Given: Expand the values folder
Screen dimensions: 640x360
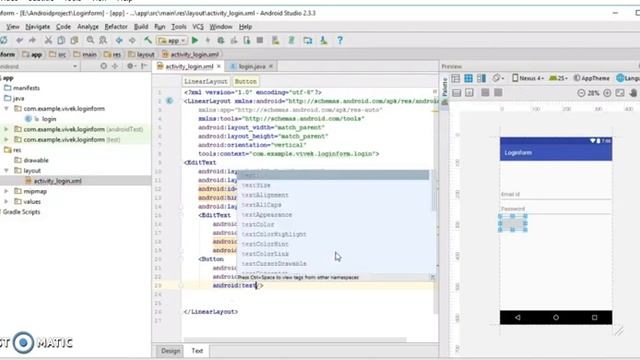Looking at the screenshot, I should [7, 202].
